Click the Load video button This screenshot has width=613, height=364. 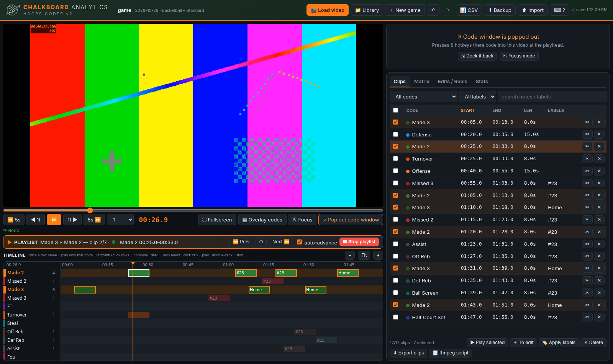[328, 10]
